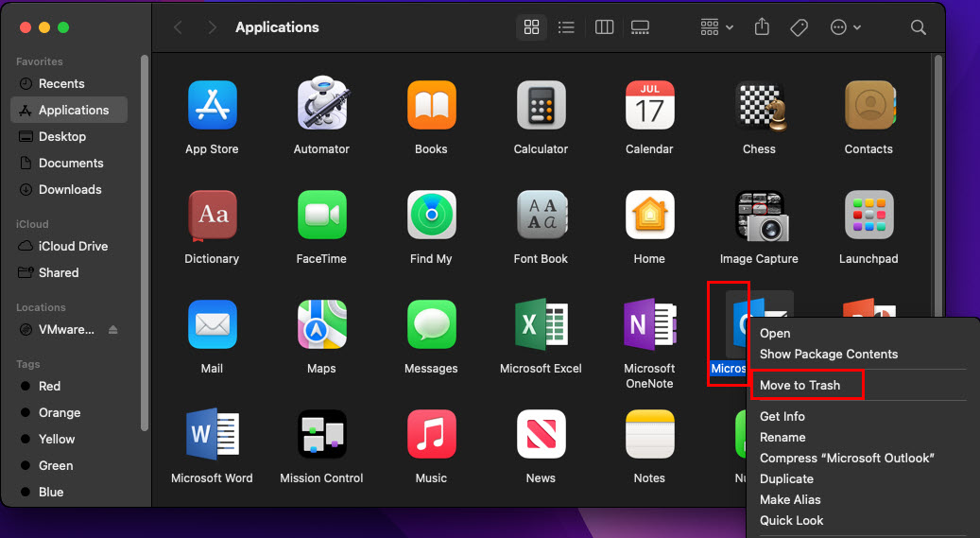This screenshot has width=980, height=538.
Task: Click the Find My app icon
Action: (431, 215)
